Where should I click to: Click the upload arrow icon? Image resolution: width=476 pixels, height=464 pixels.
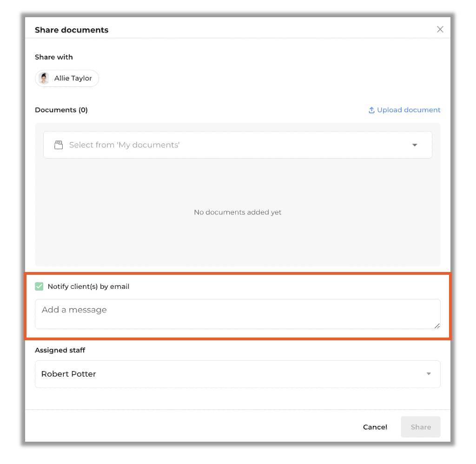pyautogui.click(x=371, y=110)
